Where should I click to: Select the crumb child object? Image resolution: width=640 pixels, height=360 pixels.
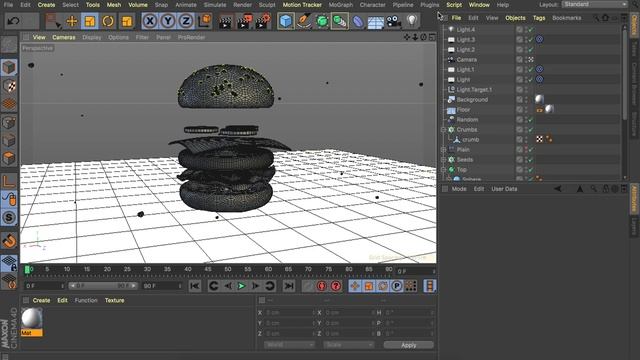470,140
